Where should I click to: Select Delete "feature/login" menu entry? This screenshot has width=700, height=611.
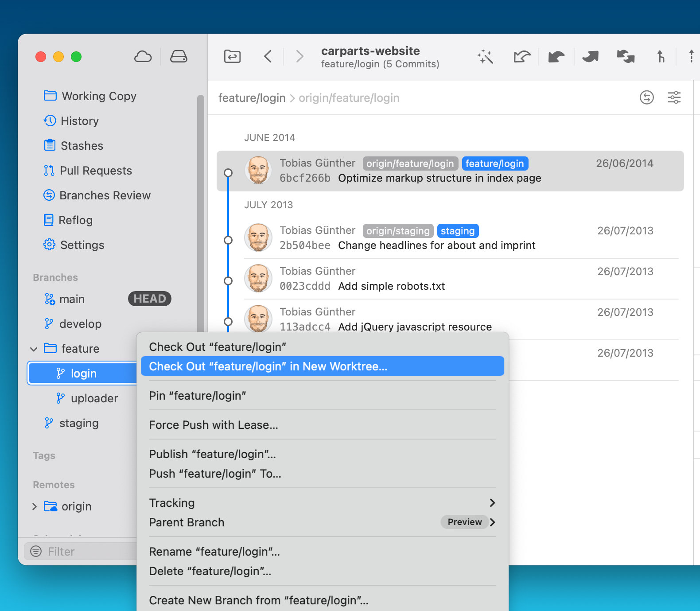pyautogui.click(x=210, y=571)
